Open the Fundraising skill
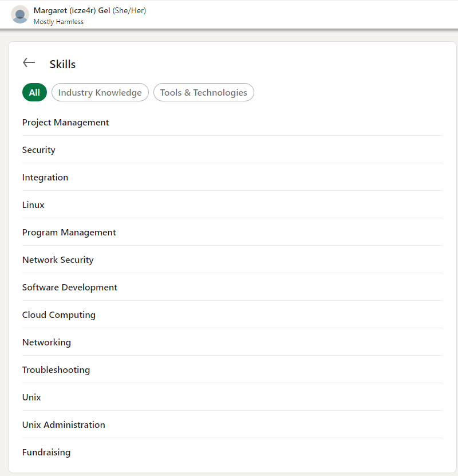 pyautogui.click(x=46, y=453)
